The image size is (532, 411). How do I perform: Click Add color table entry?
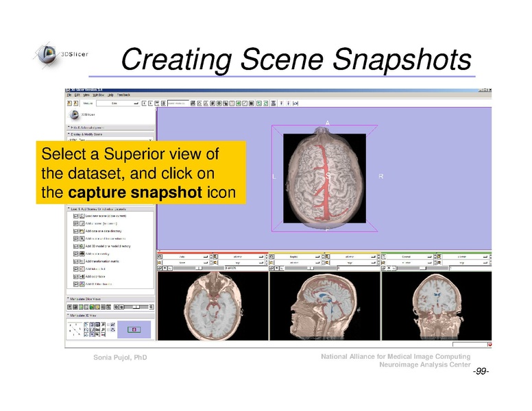tap(95, 276)
